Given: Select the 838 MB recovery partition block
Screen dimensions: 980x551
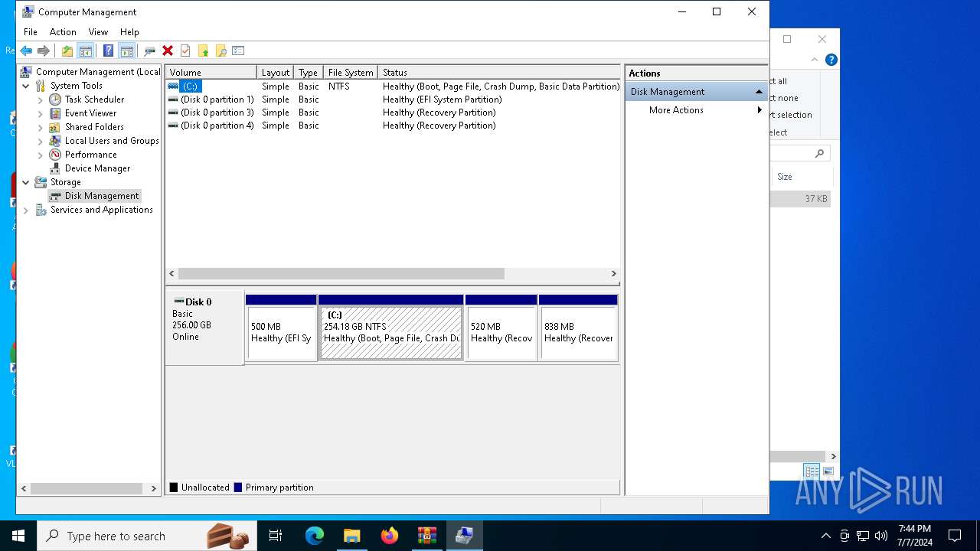Looking at the screenshot, I should (x=578, y=328).
